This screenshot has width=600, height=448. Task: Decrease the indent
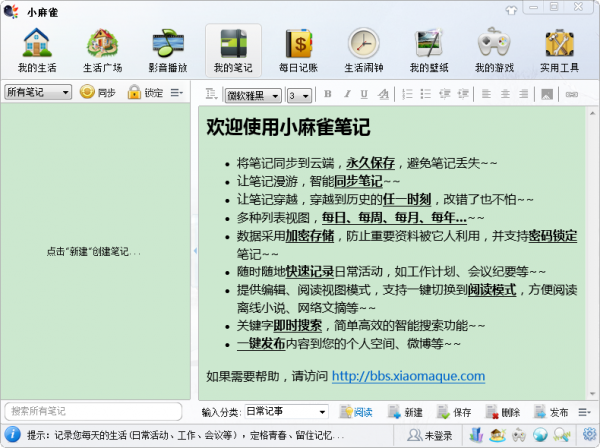tap(444, 94)
